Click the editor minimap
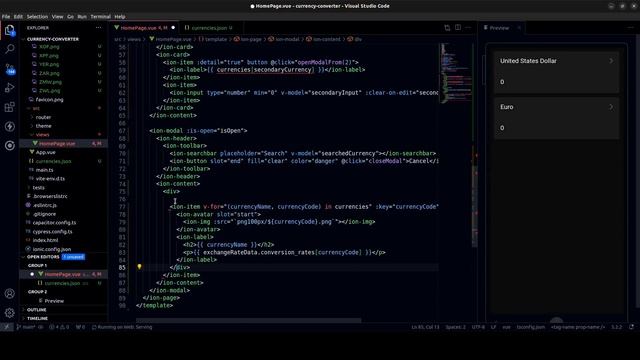Image resolution: width=640 pixels, height=360 pixels. (x=455, y=73)
